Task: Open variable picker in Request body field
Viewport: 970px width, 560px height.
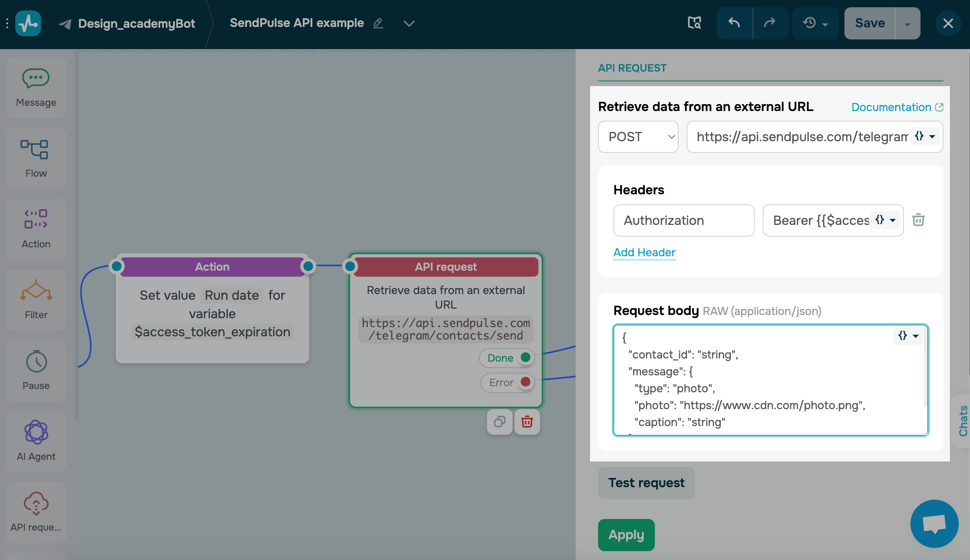Action: pos(908,336)
